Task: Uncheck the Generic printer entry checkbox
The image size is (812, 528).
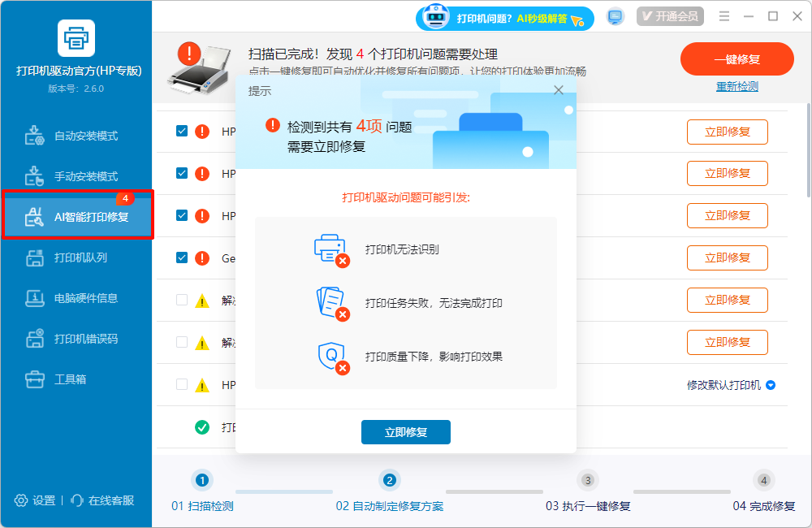Action: click(x=181, y=258)
